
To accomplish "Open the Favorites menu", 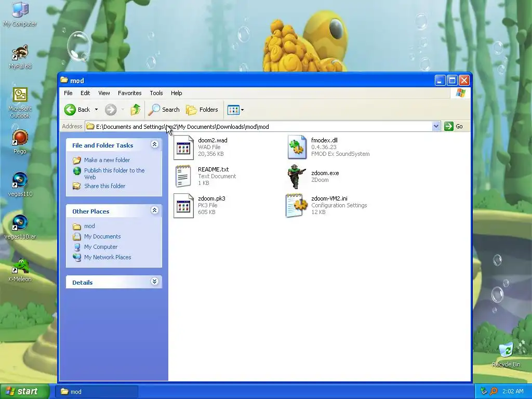I will (x=129, y=93).
